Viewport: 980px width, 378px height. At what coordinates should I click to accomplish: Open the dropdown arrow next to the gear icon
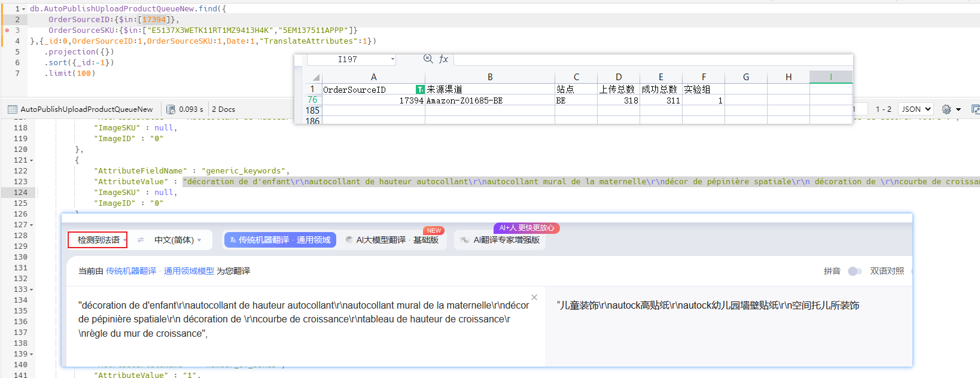958,109
